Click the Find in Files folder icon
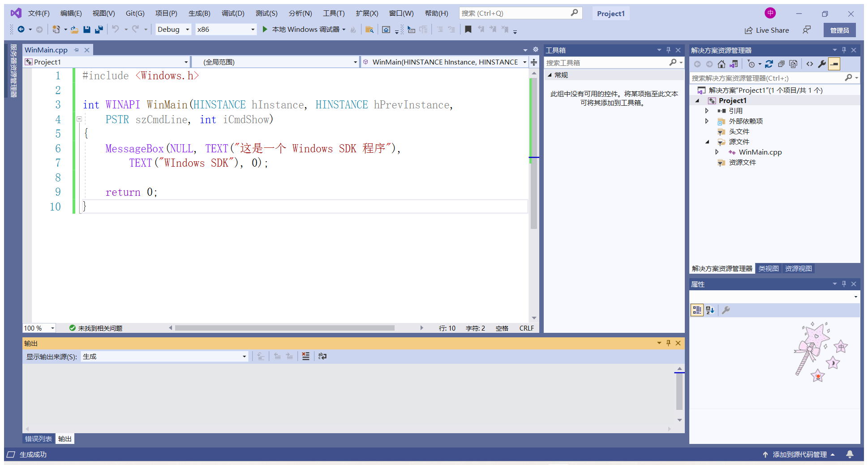 [x=370, y=30]
